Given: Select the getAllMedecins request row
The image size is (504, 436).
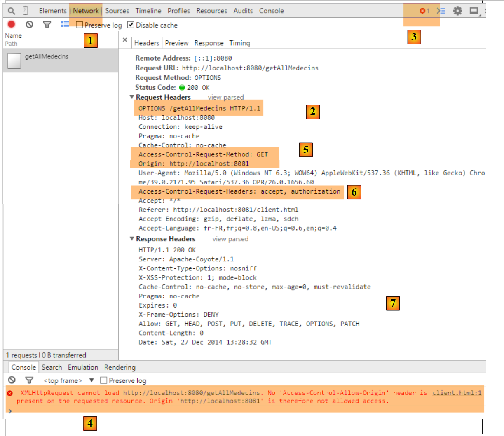Looking at the screenshot, I should click(47, 57).
